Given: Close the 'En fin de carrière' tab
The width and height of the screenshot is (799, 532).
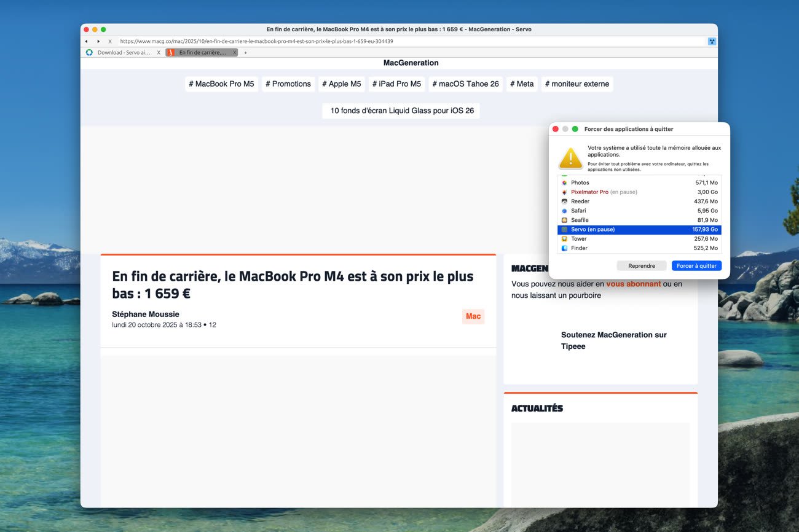Looking at the screenshot, I should 234,53.
